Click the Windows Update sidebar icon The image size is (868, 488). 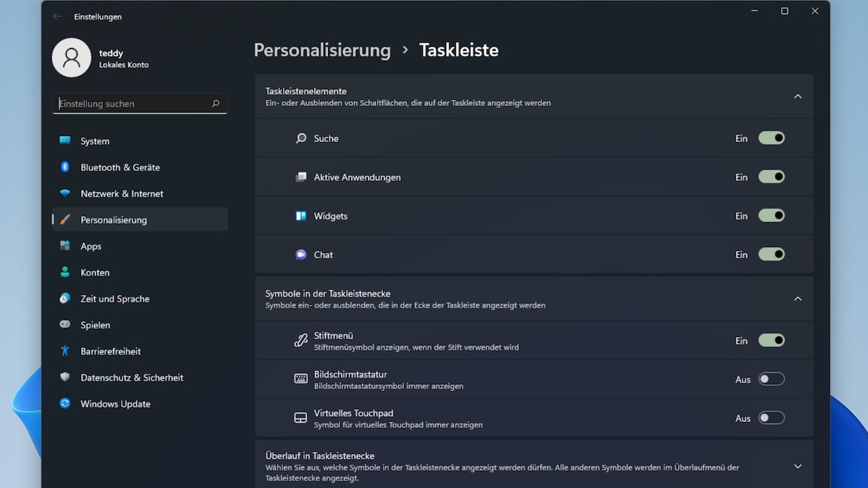click(65, 403)
